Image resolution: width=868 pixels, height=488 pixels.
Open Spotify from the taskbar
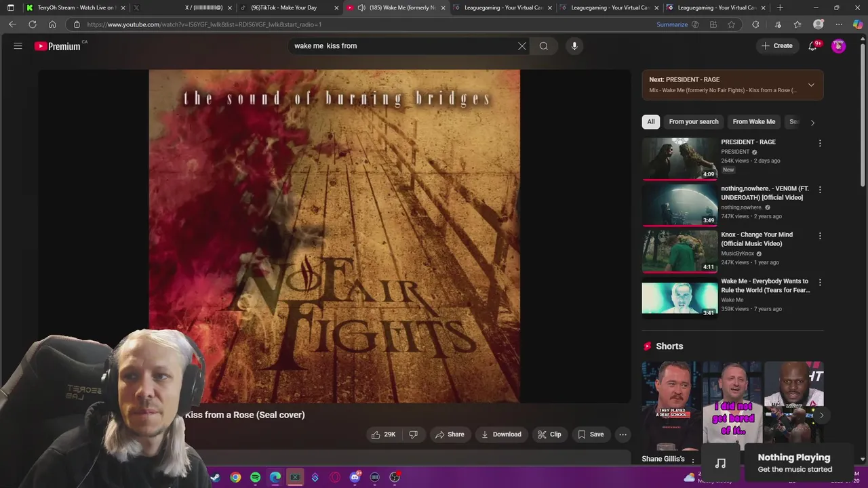click(255, 477)
